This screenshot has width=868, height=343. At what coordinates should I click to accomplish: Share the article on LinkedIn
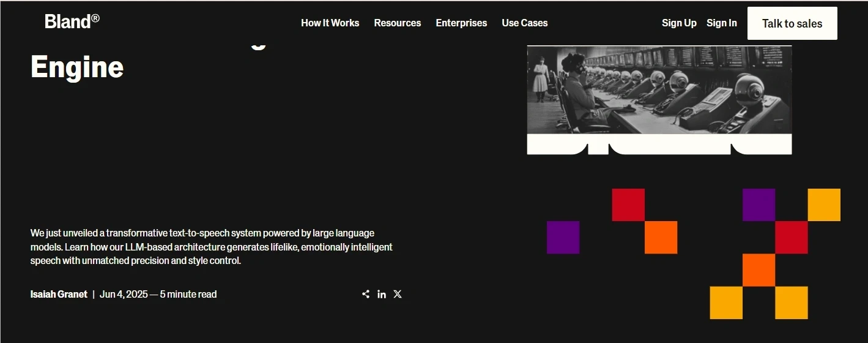click(382, 294)
